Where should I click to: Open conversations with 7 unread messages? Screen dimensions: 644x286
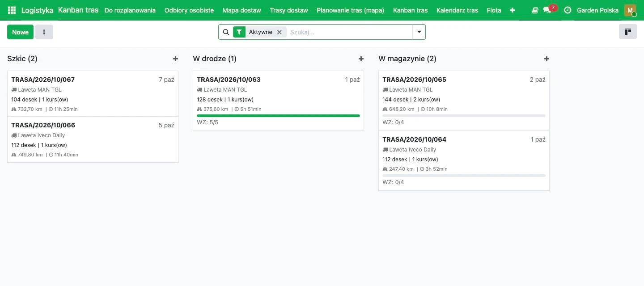(550, 9)
